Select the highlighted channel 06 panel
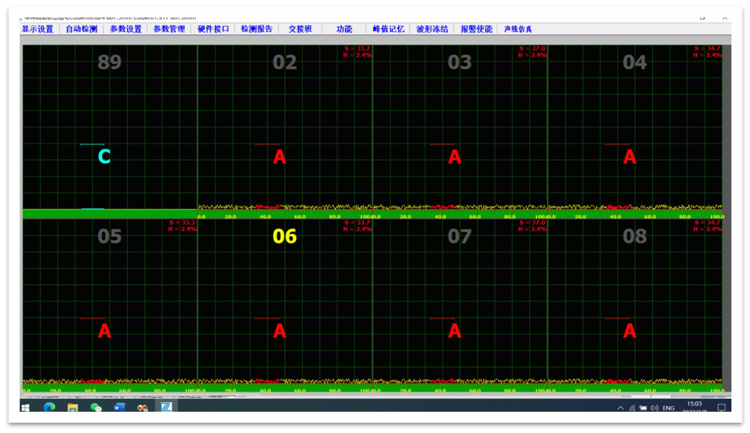750x433 pixels. 285,300
